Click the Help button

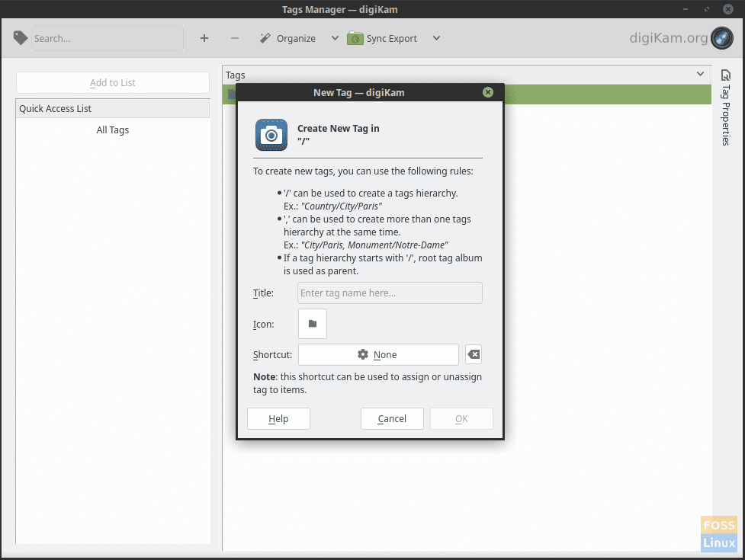(278, 418)
